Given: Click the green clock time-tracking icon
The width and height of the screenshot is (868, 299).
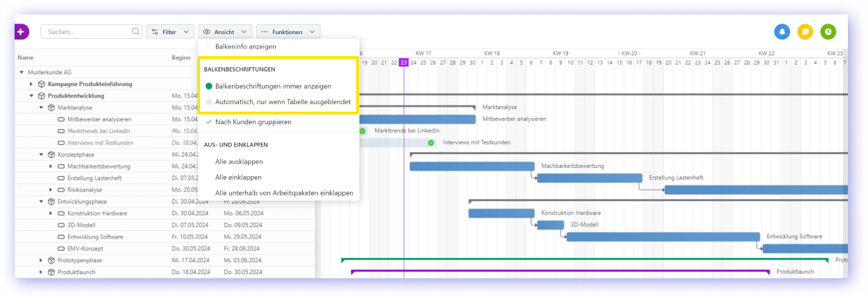Looking at the screenshot, I should point(827,32).
